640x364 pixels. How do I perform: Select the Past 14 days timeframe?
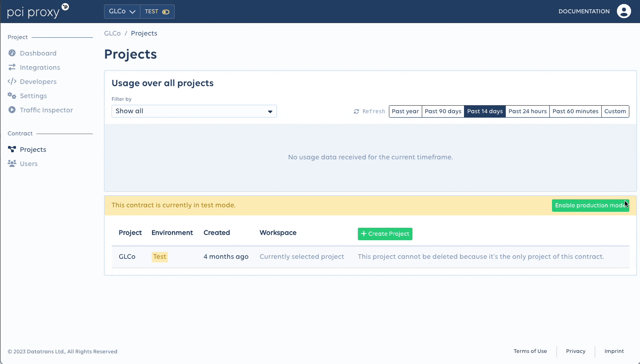coord(485,111)
